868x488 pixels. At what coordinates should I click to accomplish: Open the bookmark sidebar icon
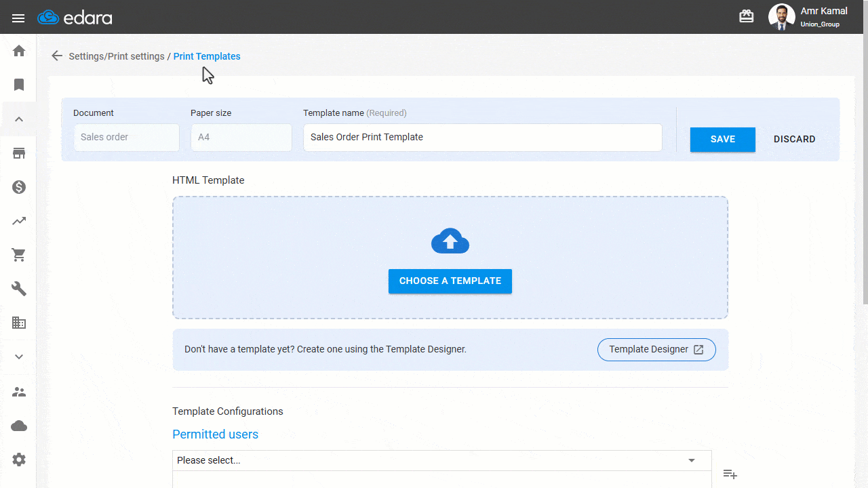tap(19, 85)
